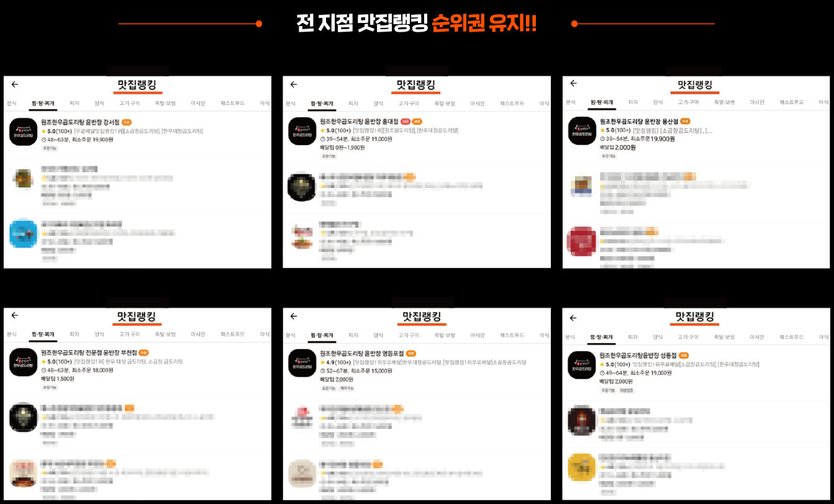
Task: Click the blurred blue thumbnail in 강서점 panel
Action: click(24, 233)
